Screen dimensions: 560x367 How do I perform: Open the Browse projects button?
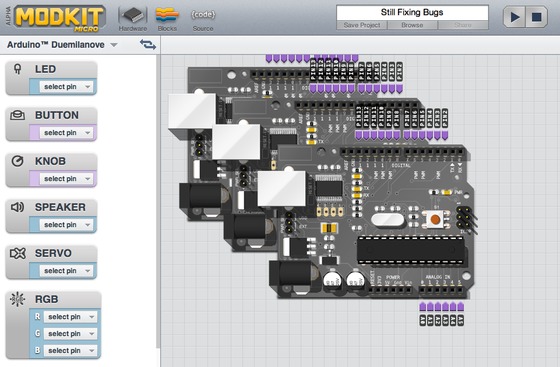pyautogui.click(x=412, y=25)
